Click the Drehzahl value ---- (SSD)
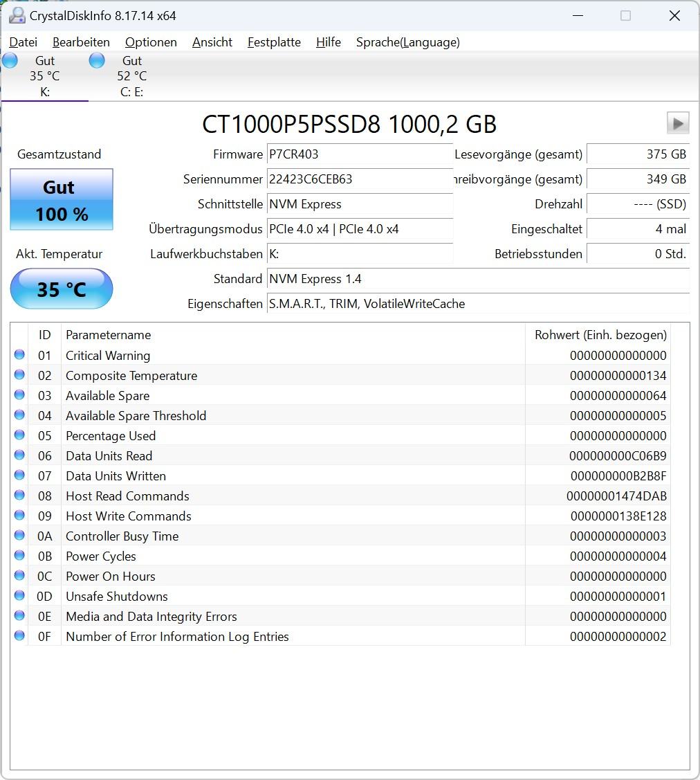700x780 pixels. click(x=638, y=204)
